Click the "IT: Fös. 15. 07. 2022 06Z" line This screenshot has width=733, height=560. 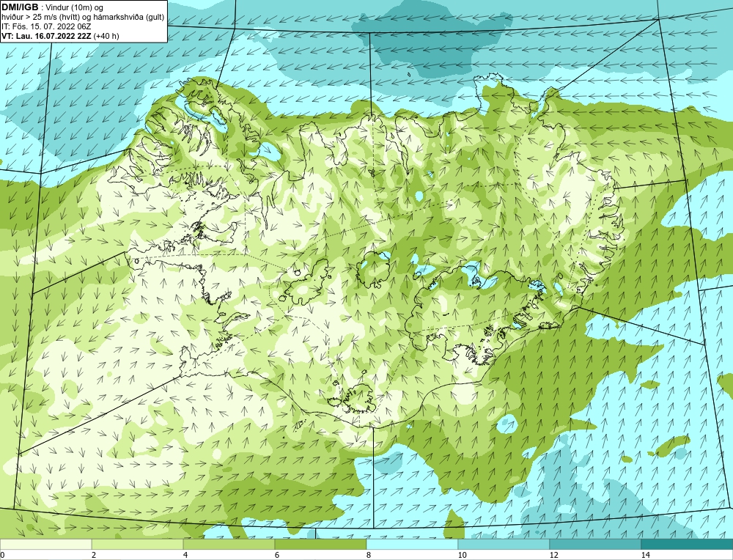[45, 26]
